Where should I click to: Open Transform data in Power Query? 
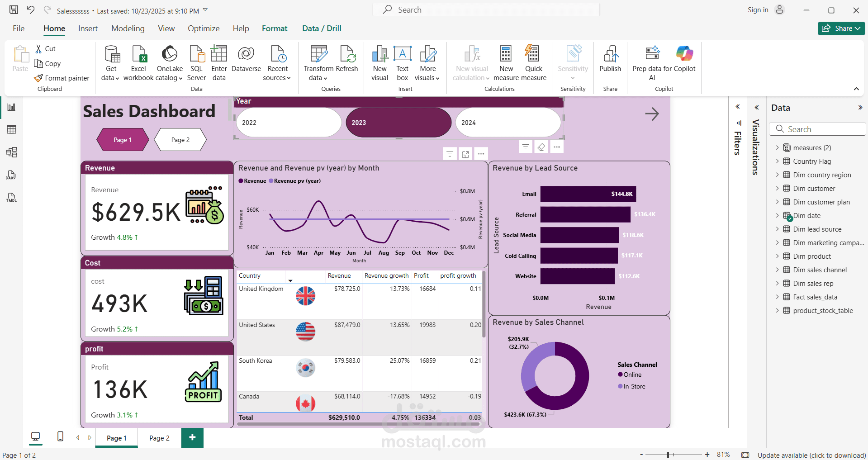point(318,63)
